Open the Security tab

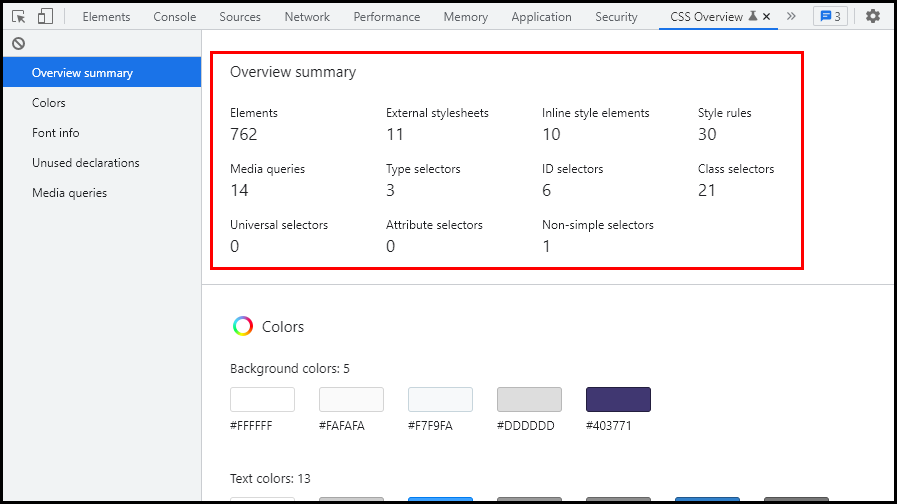click(616, 17)
